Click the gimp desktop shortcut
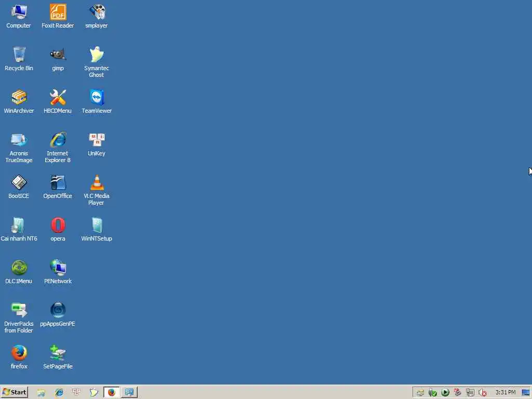Screen dimensions: 532x399 58,59
